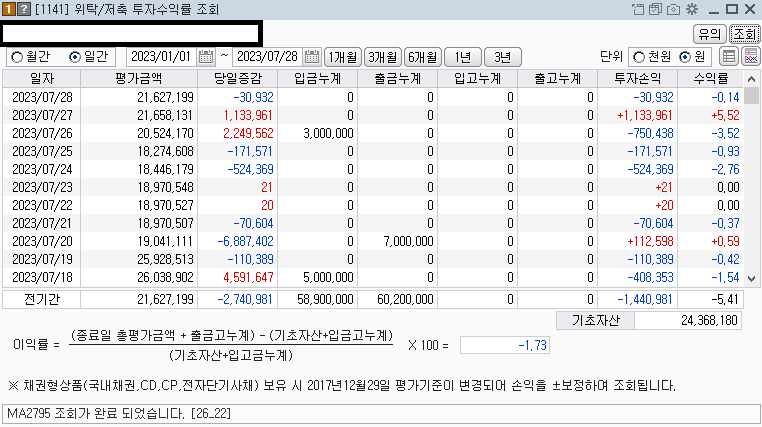Click the 이익률 result field -1,73
This screenshot has width=762, height=427.
504,345
